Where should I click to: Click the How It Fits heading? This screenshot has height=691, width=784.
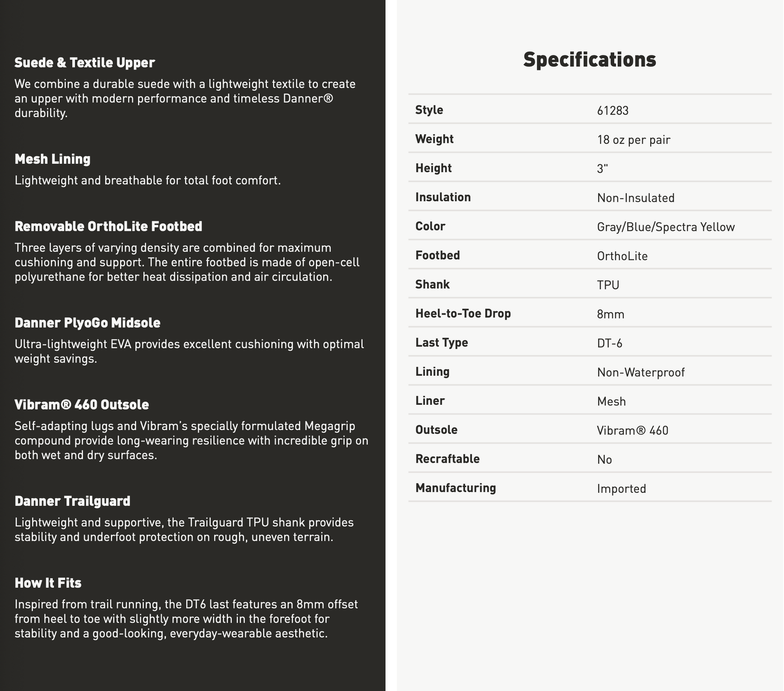coord(48,583)
